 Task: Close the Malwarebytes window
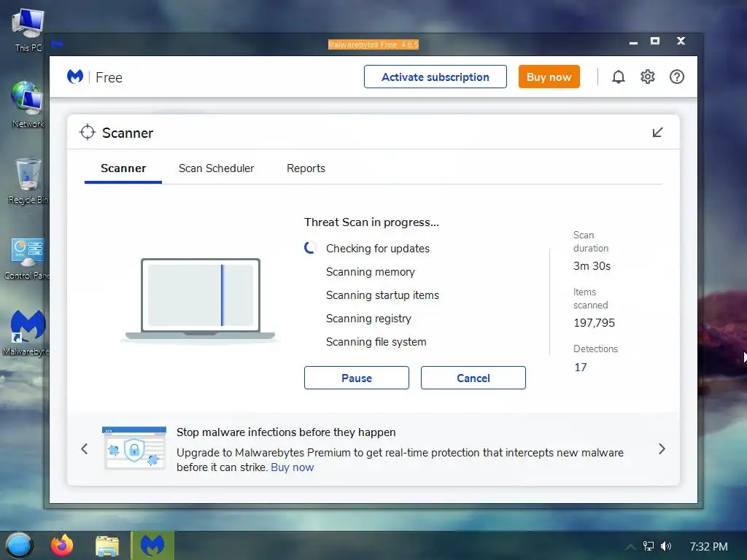pos(681,42)
